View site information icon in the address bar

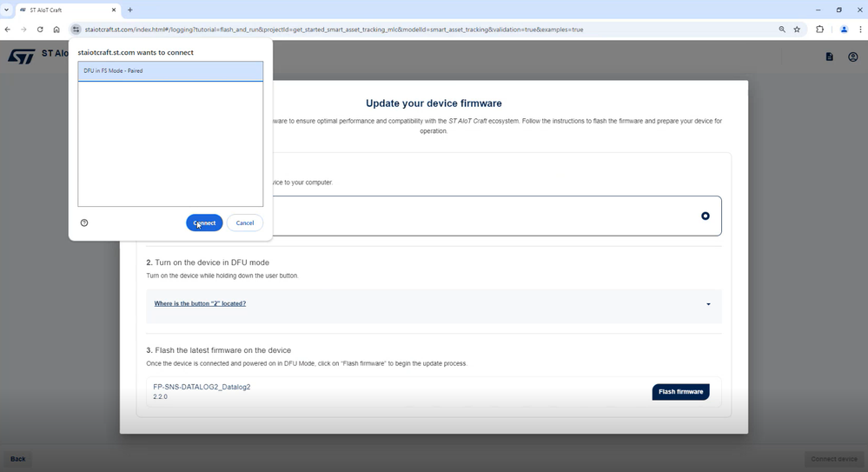pyautogui.click(x=76, y=30)
